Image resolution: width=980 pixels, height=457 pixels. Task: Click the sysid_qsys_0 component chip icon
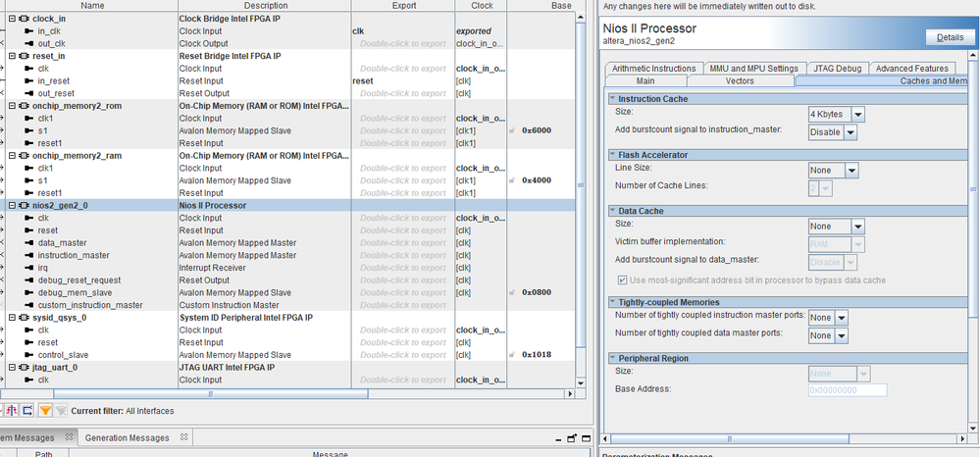24,318
